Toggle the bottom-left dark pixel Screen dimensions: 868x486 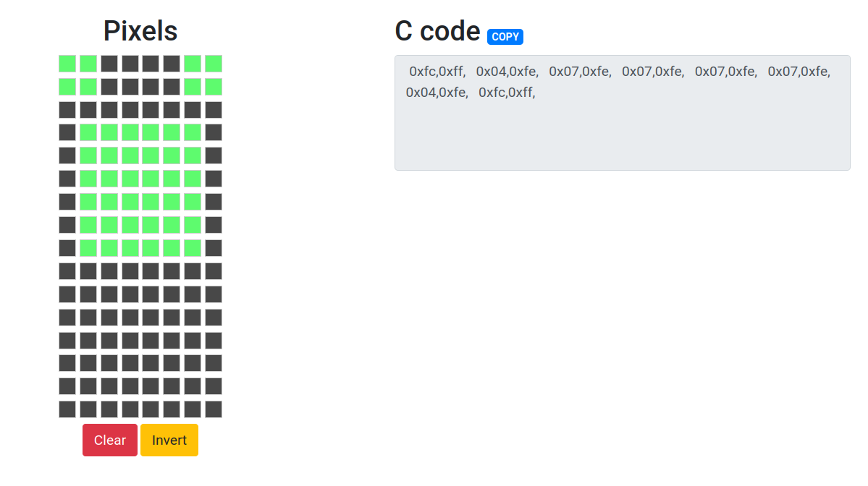[x=67, y=409]
